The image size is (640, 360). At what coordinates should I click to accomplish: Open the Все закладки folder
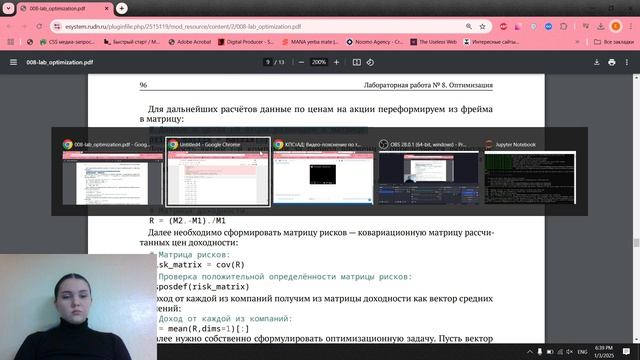point(614,42)
